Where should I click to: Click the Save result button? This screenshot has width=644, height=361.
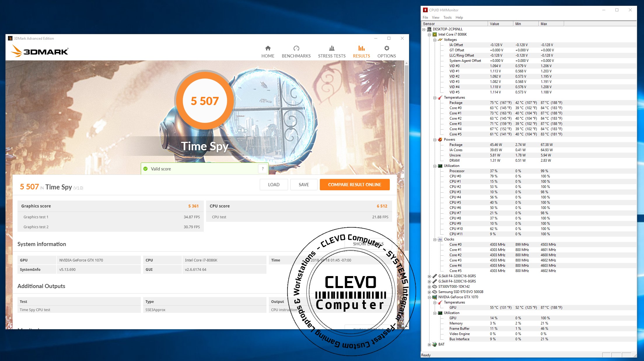303,184
